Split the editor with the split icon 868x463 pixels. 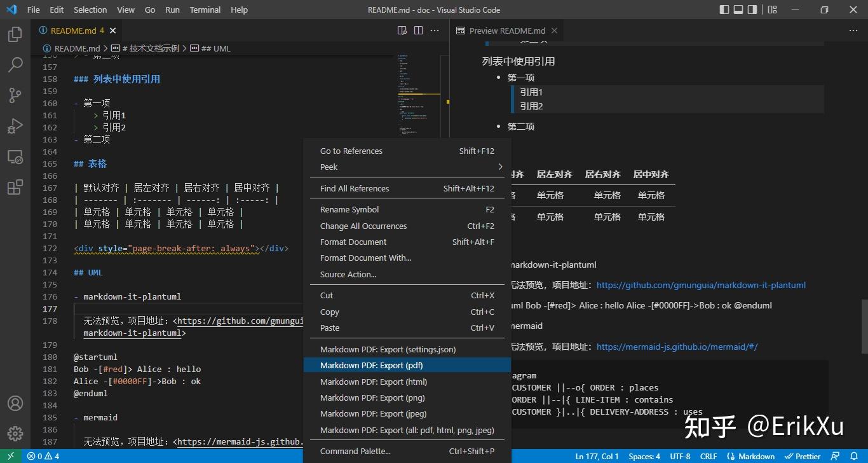(x=418, y=30)
